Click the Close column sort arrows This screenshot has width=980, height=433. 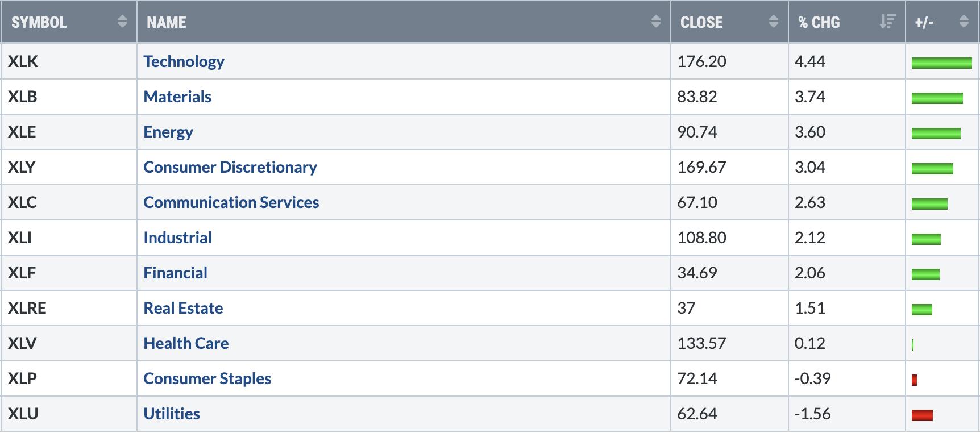point(773,22)
